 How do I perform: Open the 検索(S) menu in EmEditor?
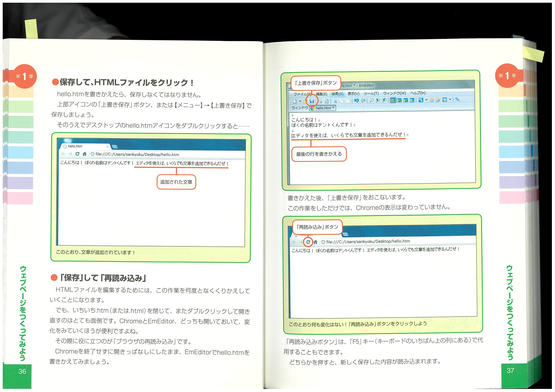pos(338,94)
